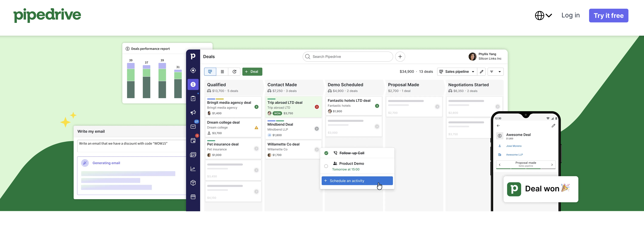Open the Pet insurance deal card
The image size is (644, 225).
(233, 149)
